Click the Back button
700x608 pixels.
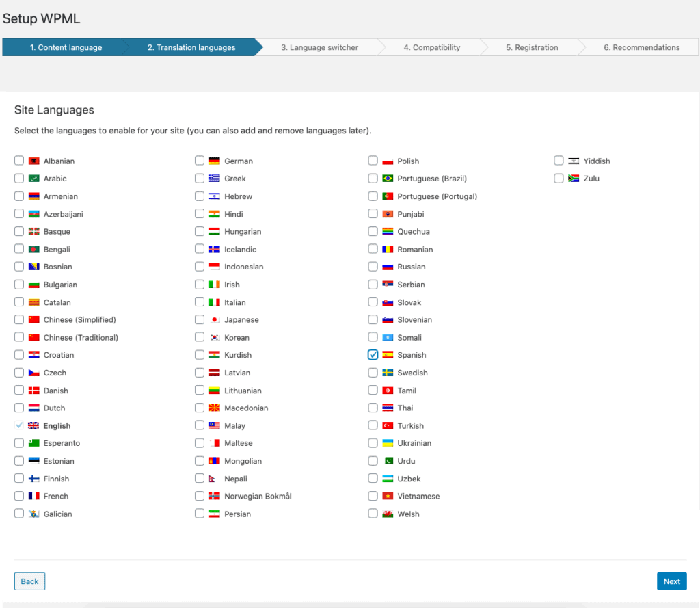click(x=29, y=581)
